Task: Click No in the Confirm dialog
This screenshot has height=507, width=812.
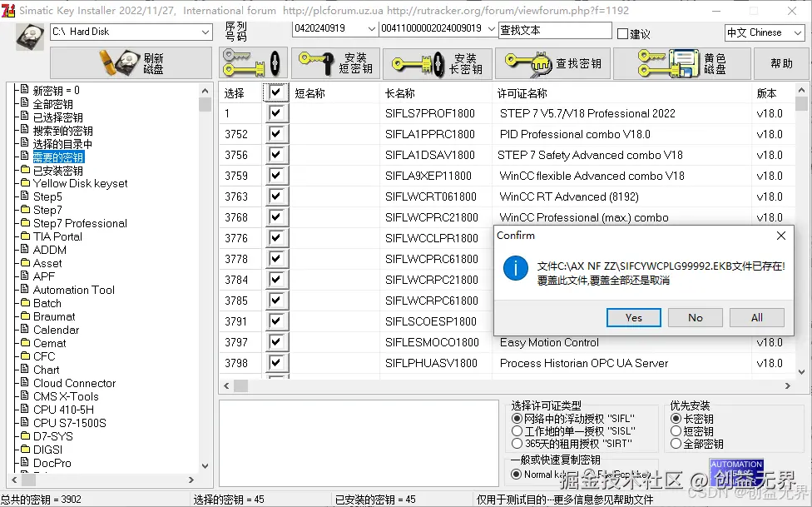Action: coord(695,318)
